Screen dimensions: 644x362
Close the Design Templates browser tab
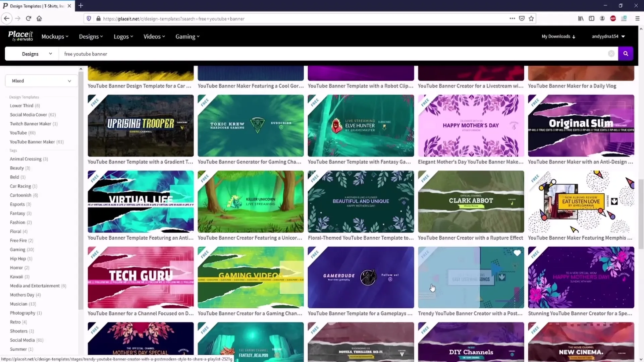point(69,6)
